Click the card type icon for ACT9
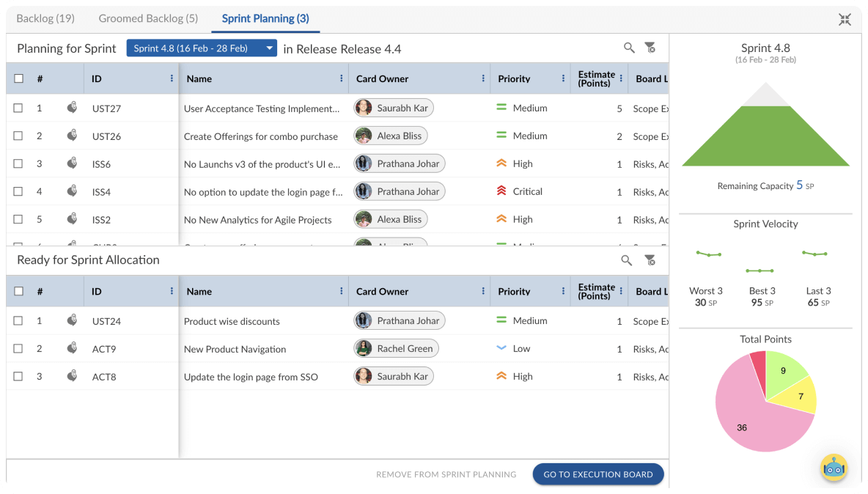Image resolution: width=868 pixels, height=494 pixels. (x=72, y=348)
